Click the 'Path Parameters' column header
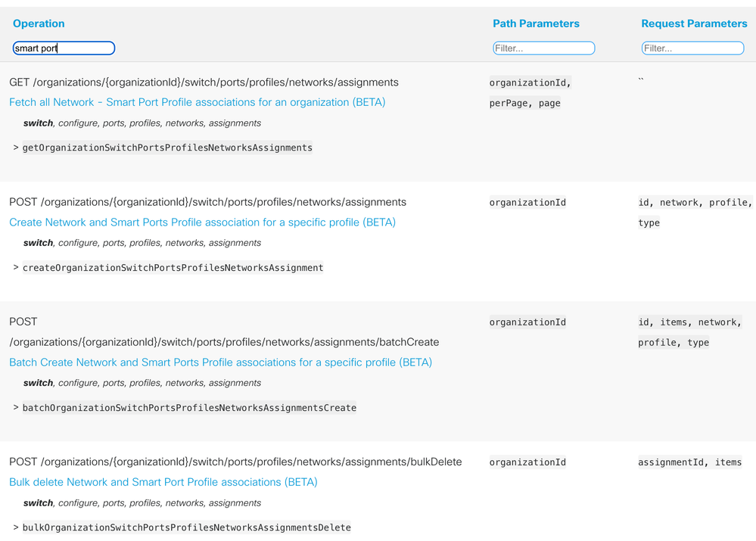The width and height of the screenshot is (756, 541). click(x=536, y=23)
